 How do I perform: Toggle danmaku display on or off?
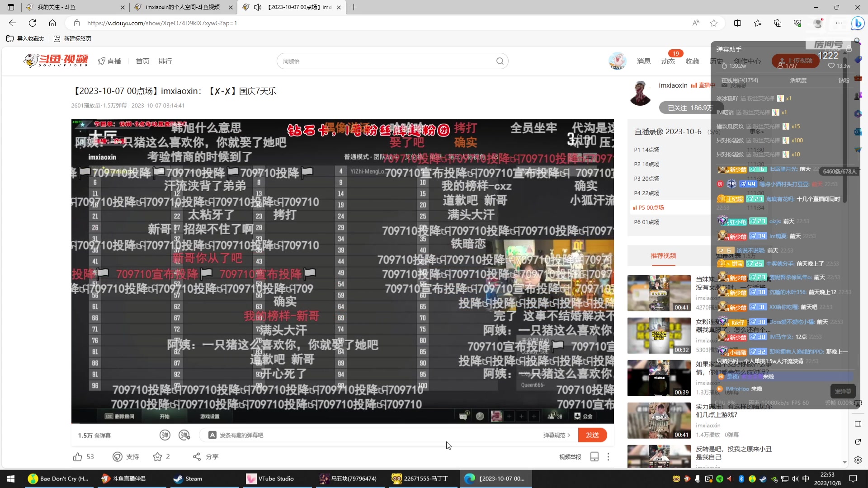(165, 435)
